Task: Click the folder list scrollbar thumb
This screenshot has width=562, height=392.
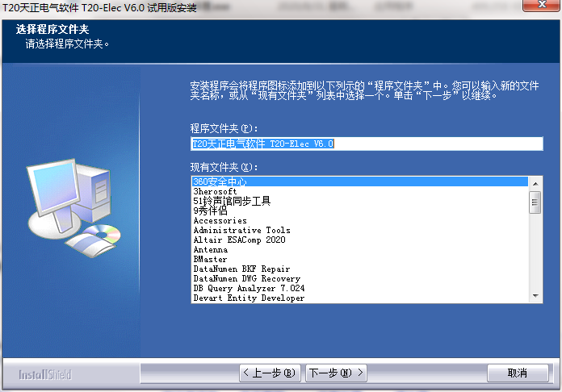Action: coord(535,202)
